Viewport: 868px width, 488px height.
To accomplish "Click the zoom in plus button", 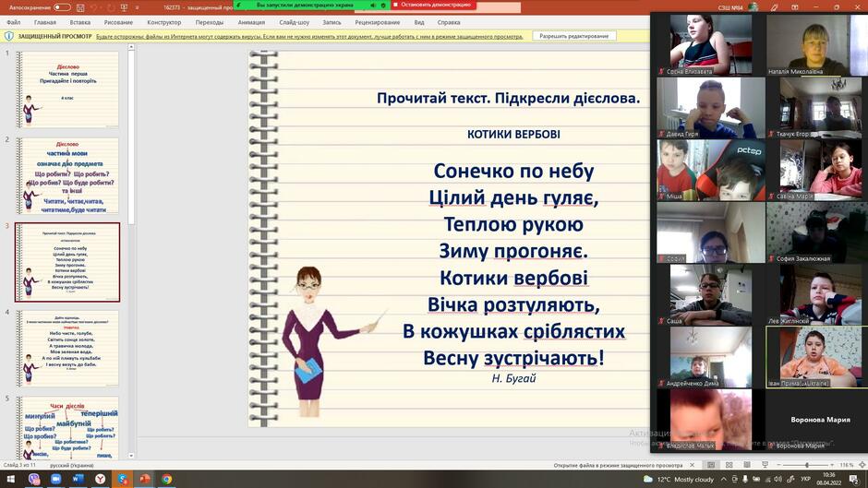I will (x=831, y=465).
